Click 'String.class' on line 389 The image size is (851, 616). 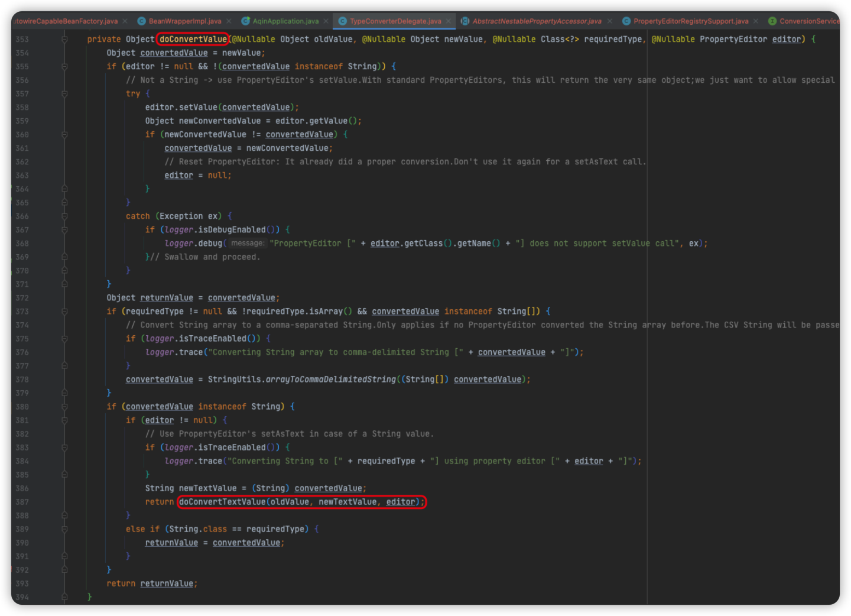(198, 529)
